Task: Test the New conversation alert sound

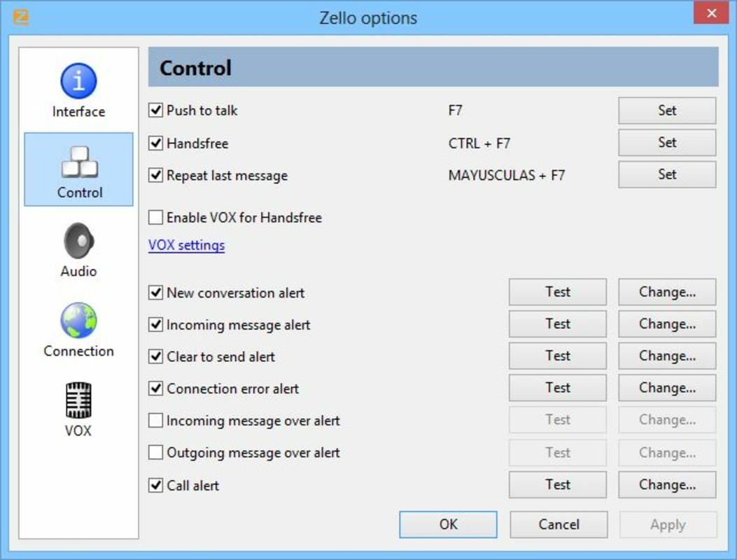Action: [556, 292]
